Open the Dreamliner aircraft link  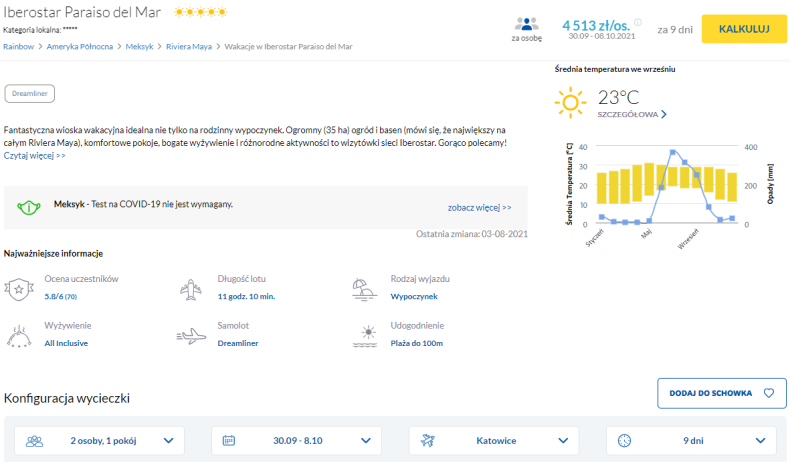click(x=238, y=344)
